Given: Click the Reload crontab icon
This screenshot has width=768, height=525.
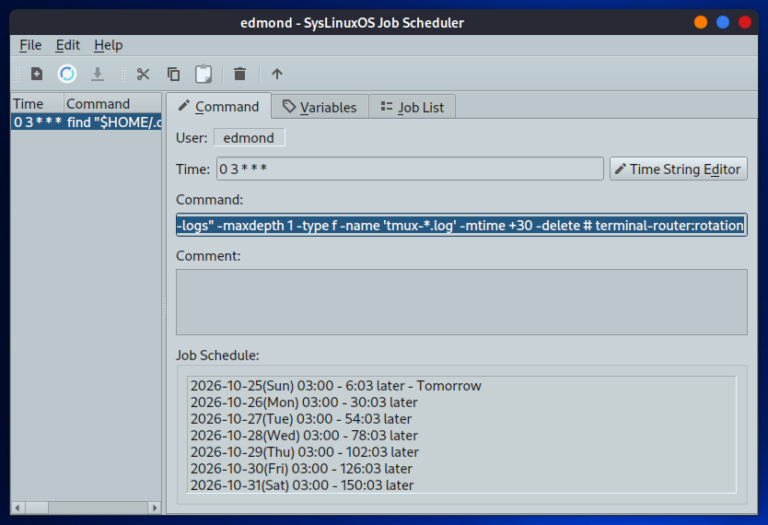Looking at the screenshot, I should click(67, 74).
